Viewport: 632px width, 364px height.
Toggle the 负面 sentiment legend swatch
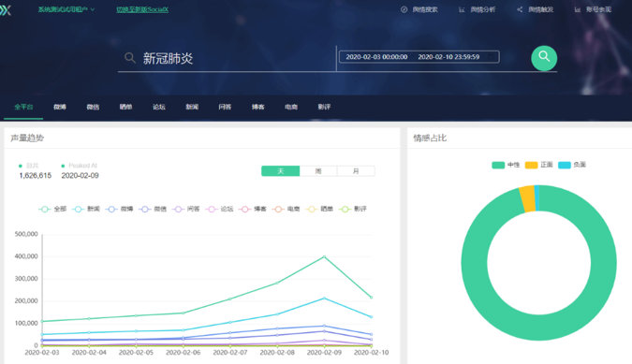click(x=565, y=165)
